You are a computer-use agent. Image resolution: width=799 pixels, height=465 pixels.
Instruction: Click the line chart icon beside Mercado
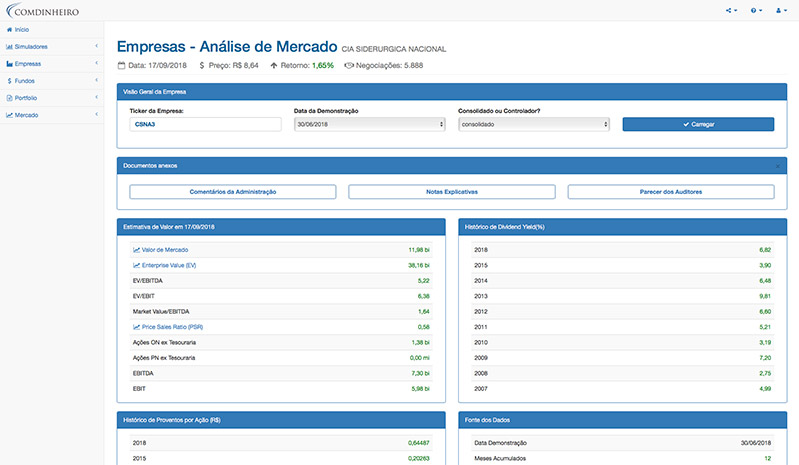pos(9,115)
